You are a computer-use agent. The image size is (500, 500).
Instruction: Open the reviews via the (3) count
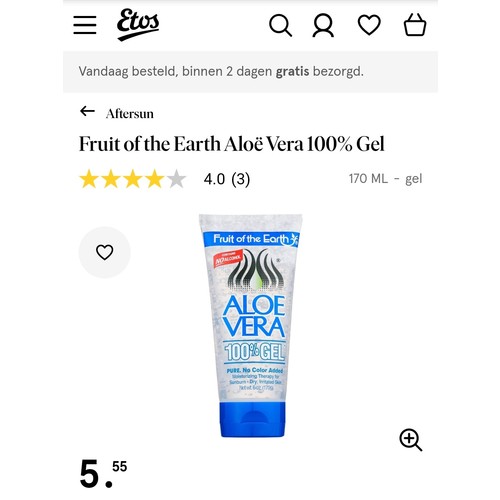[x=240, y=179]
